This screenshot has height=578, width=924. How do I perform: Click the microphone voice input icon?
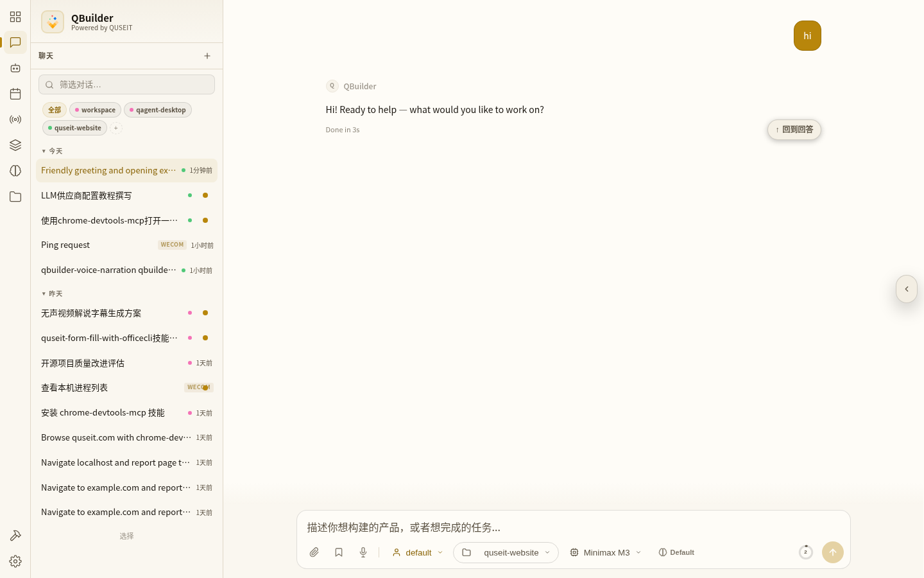(x=363, y=552)
